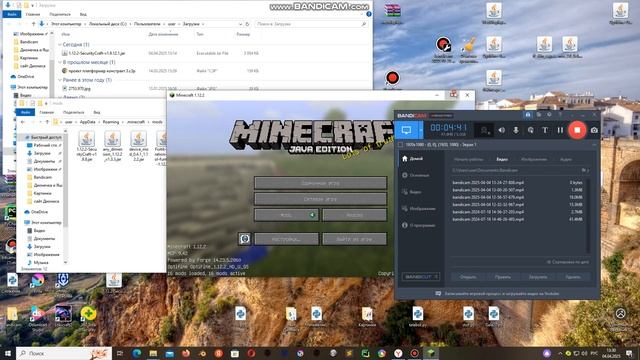Click Bandicam Загрузить button
The image size is (640, 360).
point(538,277)
